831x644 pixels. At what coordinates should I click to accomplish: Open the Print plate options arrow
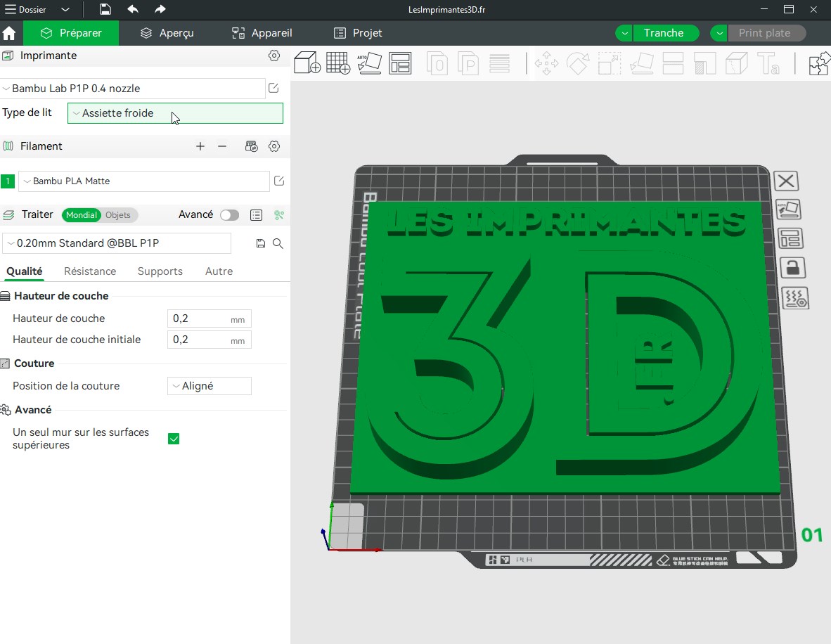(x=719, y=33)
